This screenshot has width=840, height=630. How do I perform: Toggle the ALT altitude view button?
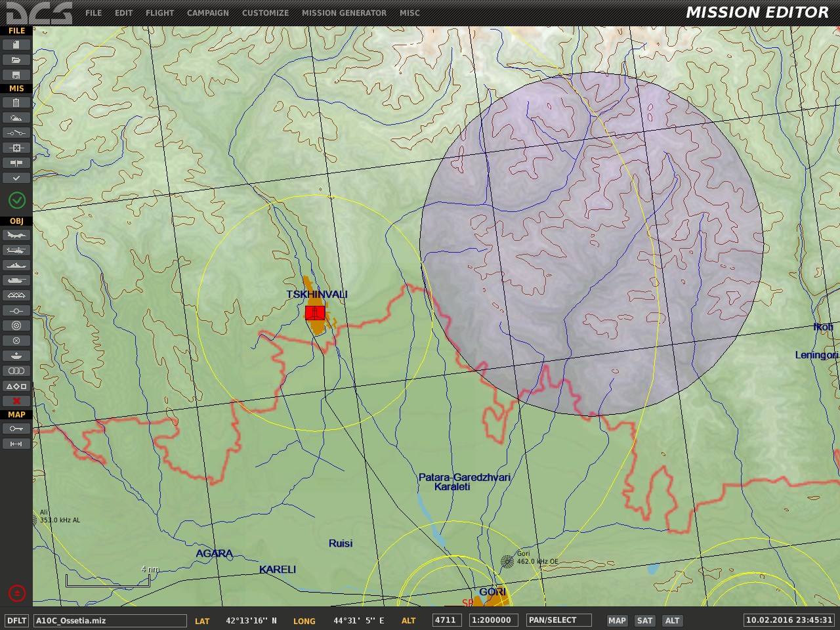(x=673, y=620)
